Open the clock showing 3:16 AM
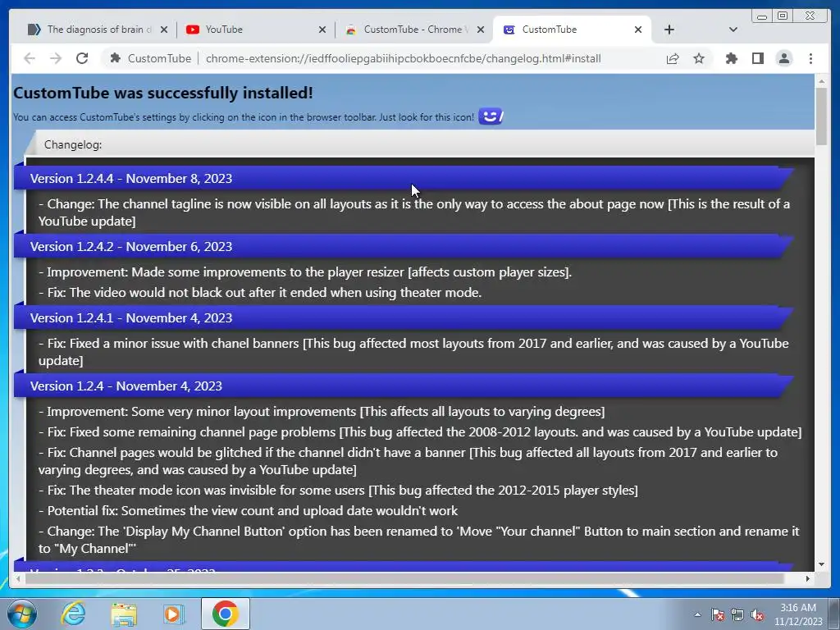This screenshot has height=630, width=840. pos(797,614)
